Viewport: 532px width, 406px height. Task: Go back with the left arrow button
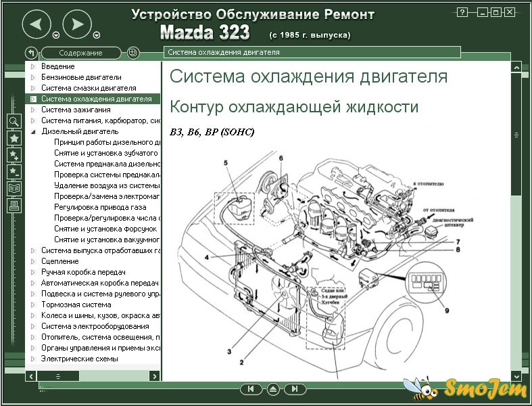pyautogui.click(x=37, y=24)
